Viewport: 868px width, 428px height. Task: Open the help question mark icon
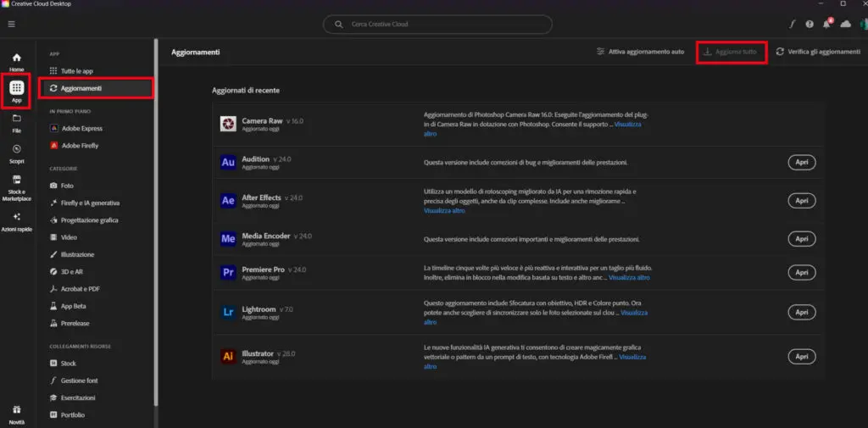coord(810,25)
